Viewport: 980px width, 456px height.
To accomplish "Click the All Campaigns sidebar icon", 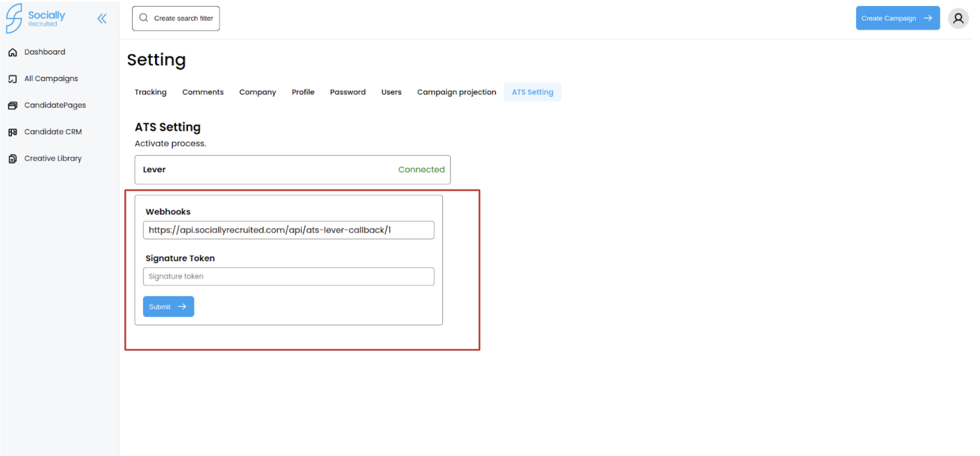I will [13, 79].
